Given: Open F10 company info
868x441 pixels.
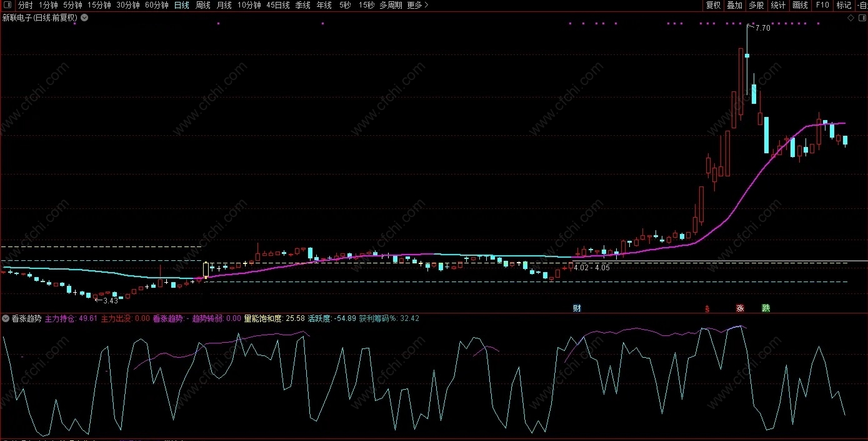Looking at the screenshot, I should (822, 5).
